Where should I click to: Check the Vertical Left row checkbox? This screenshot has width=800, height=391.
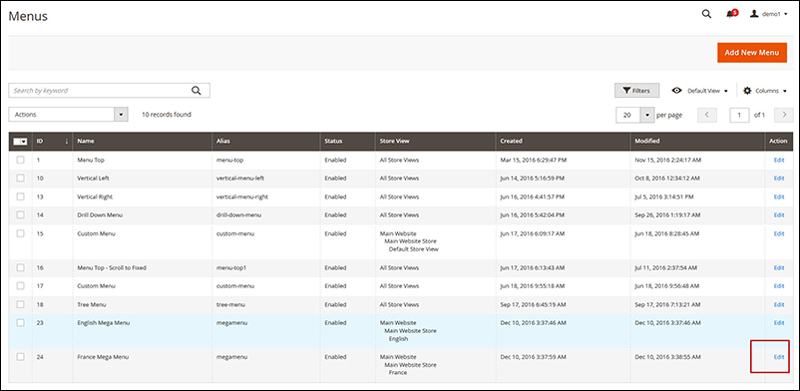pyautogui.click(x=20, y=178)
